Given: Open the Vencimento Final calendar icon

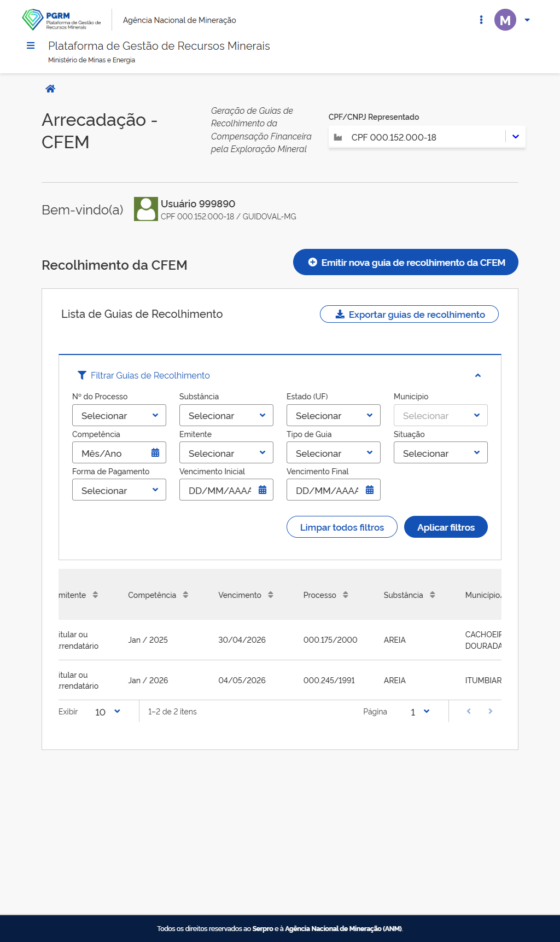Looking at the screenshot, I should tap(370, 490).
